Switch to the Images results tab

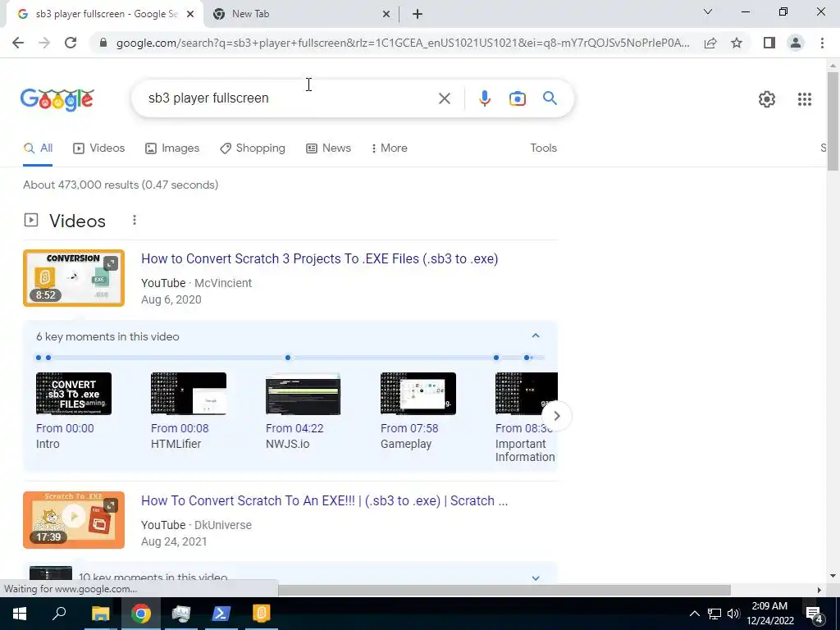point(172,148)
